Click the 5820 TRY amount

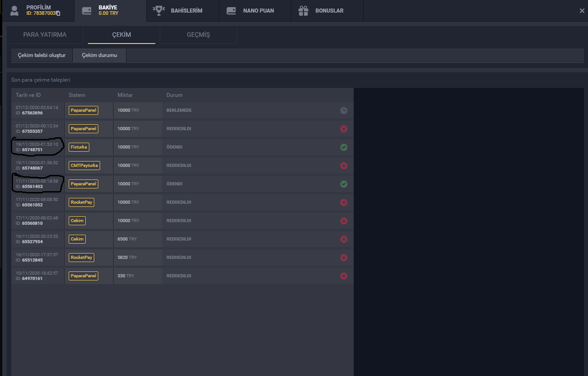[x=127, y=258]
